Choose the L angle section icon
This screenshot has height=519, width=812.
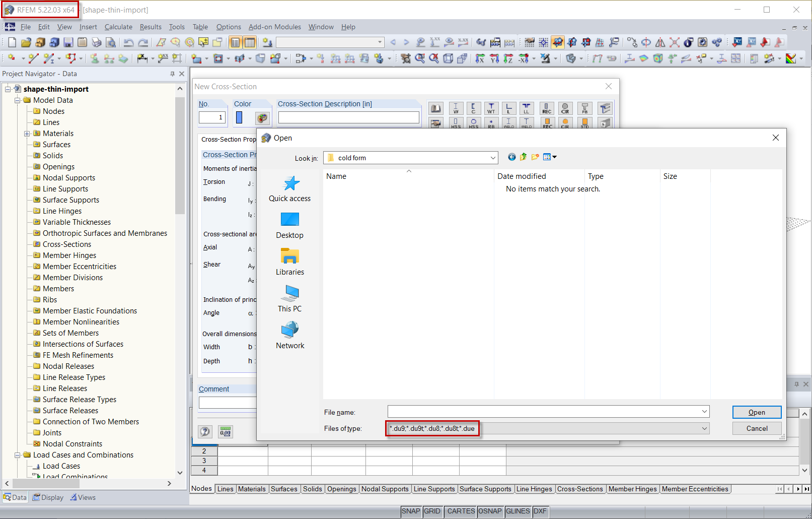[x=509, y=108]
